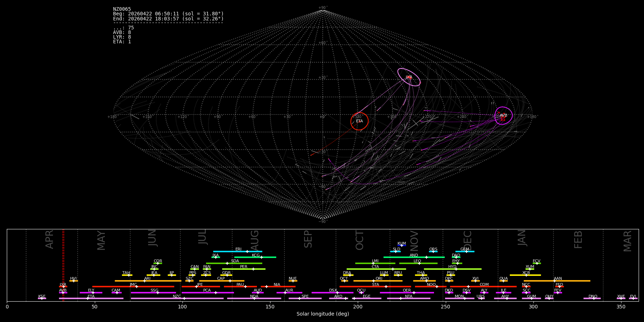
Task: Click the 'AVB: 8' count in header
Action: (122, 33)
